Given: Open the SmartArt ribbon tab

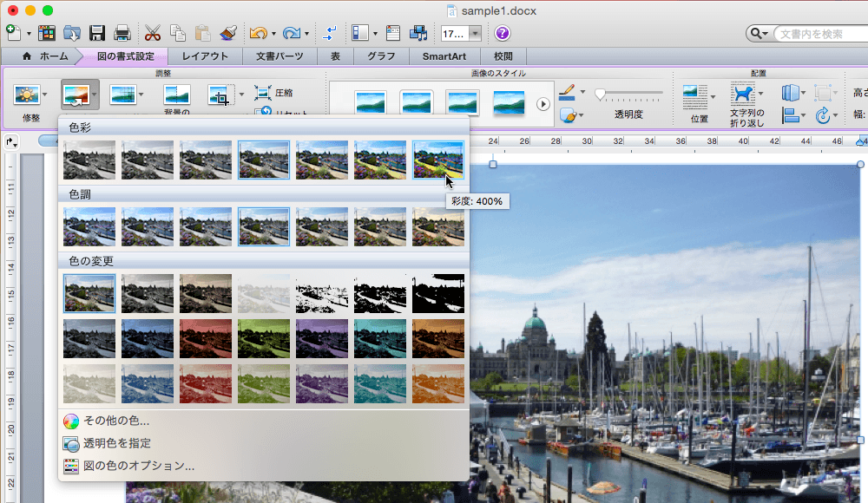Looking at the screenshot, I should [444, 56].
